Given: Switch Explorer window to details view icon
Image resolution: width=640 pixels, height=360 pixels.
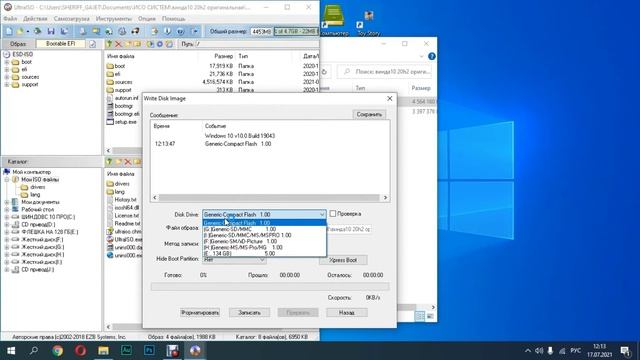Looking at the screenshot, I should tap(420, 316).
